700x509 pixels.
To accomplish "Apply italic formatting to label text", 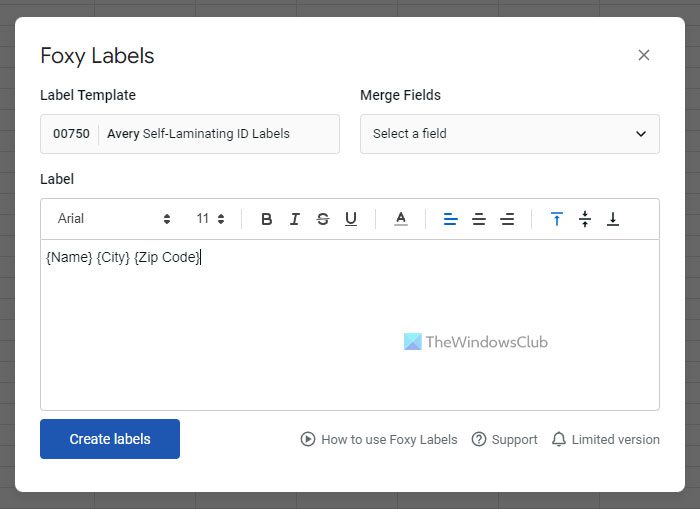I will 295,219.
